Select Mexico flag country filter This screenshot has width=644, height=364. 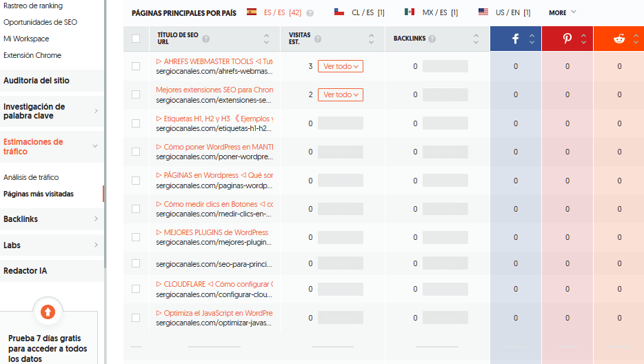pyautogui.click(x=410, y=12)
